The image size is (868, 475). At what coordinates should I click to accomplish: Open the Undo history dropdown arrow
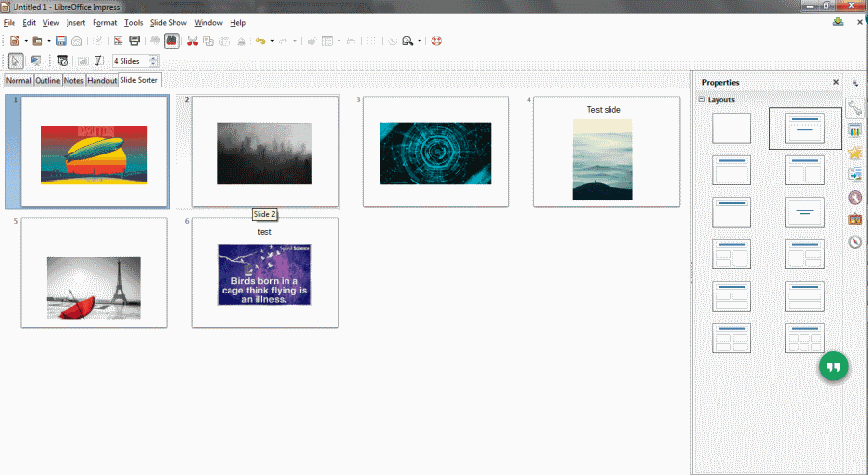click(x=272, y=41)
